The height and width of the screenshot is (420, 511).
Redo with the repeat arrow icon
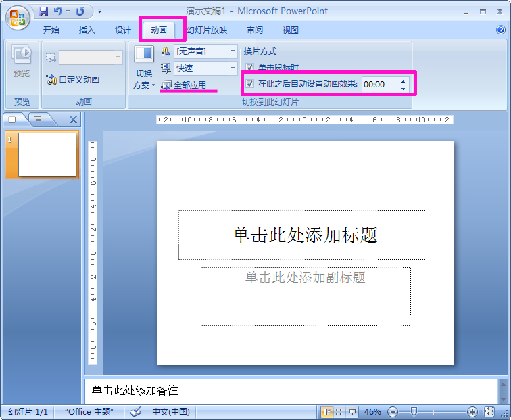(80, 11)
